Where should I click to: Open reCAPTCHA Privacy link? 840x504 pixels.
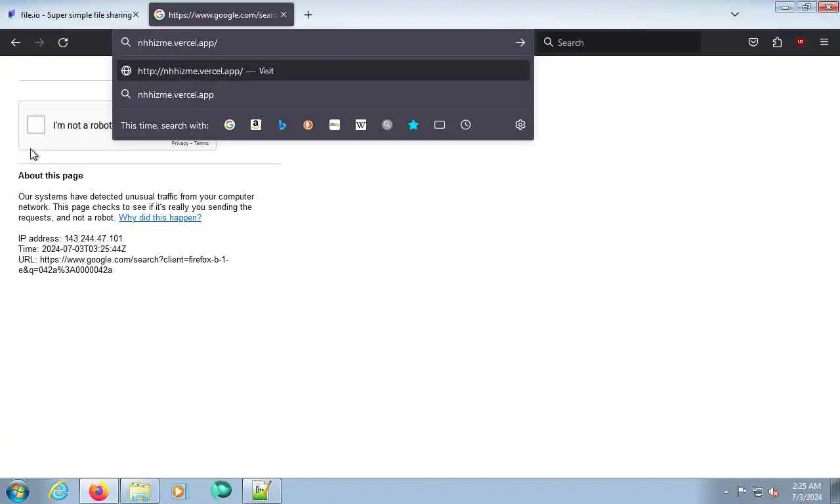tap(180, 143)
